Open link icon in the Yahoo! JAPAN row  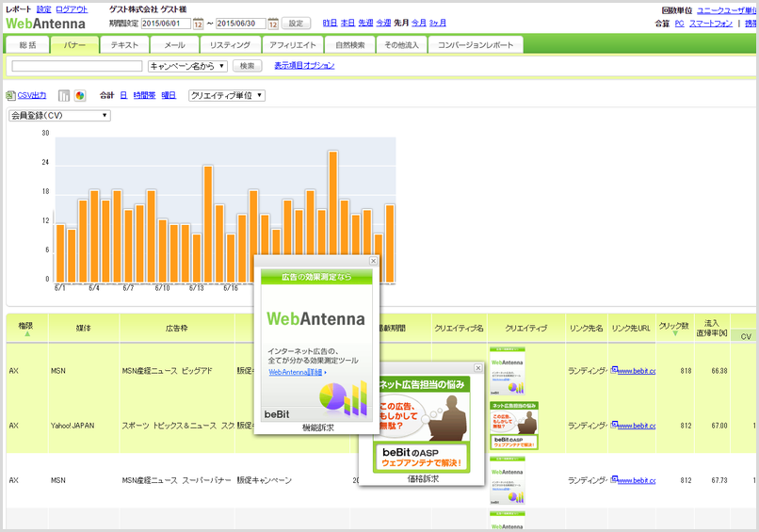(x=614, y=425)
